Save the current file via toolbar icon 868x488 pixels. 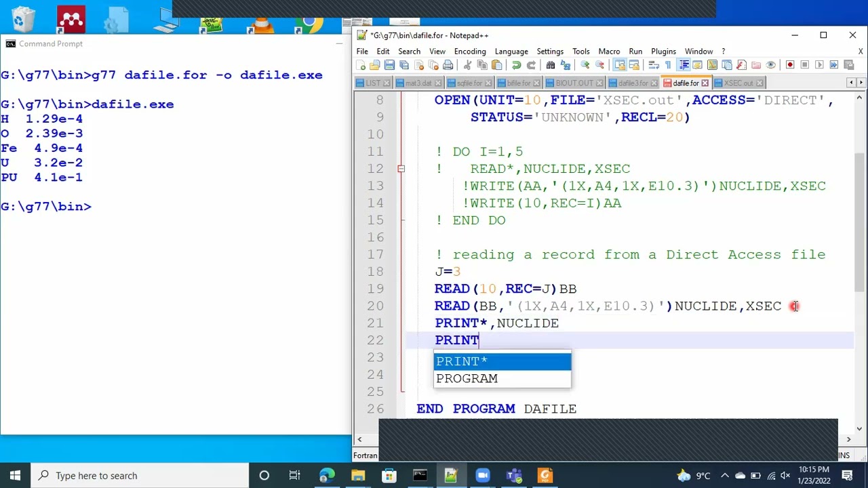click(x=390, y=65)
